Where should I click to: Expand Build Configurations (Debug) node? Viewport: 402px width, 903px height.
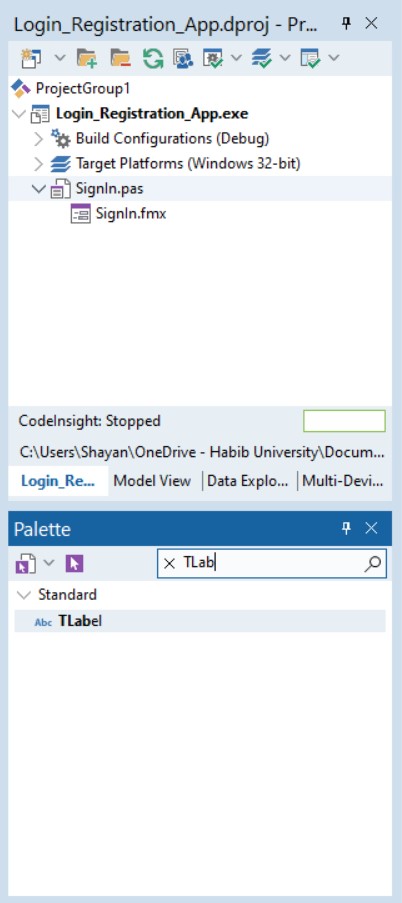(x=39, y=139)
